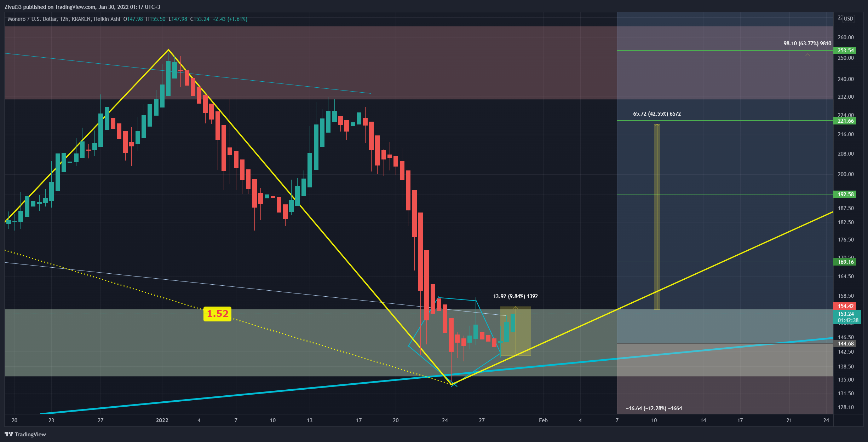
Task: Click the 21 date on the time axis
Action: 789,420
